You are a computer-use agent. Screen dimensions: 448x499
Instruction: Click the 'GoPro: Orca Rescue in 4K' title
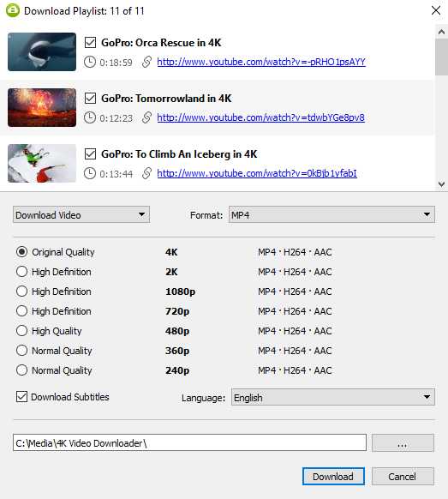pyautogui.click(x=161, y=43)
